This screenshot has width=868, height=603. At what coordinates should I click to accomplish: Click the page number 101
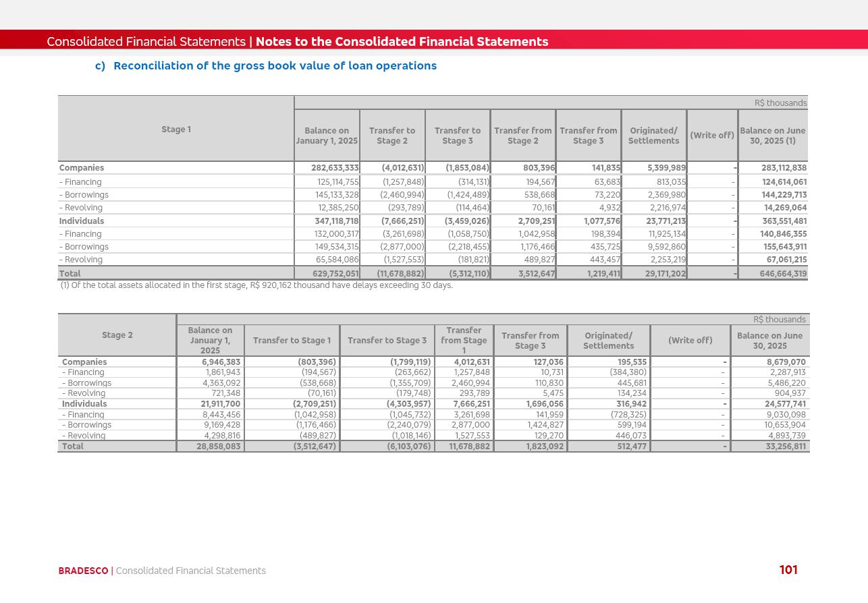pos(788,571)
